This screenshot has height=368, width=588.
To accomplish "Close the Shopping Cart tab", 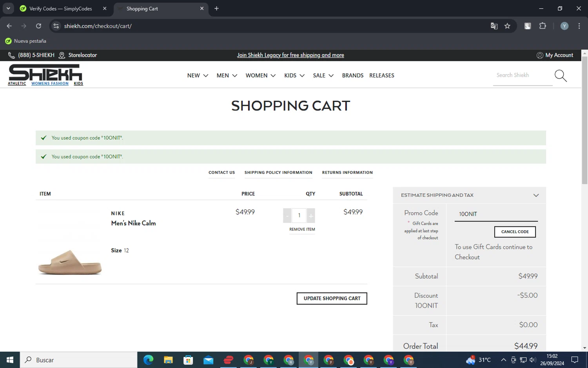I will coord(202,9).
